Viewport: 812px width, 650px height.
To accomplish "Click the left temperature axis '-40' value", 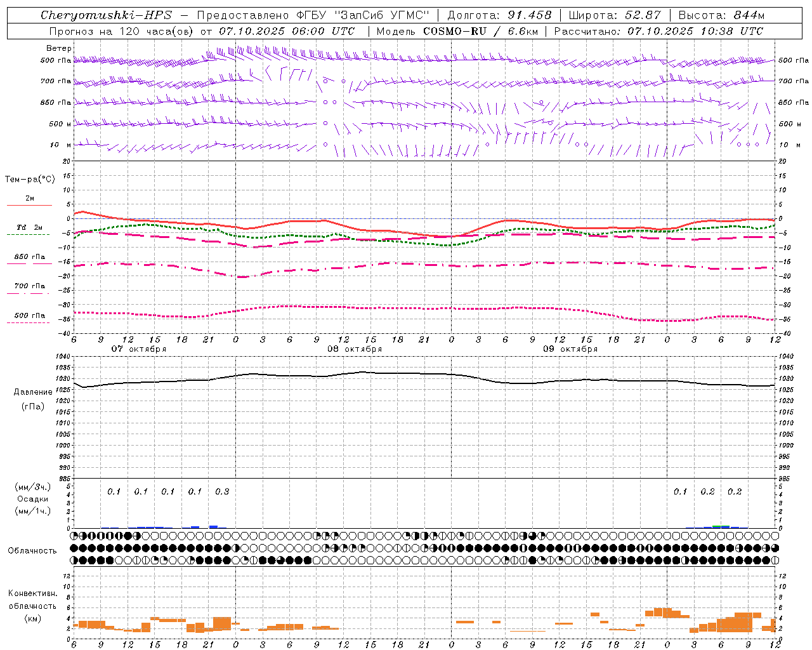I will pos(65,333).
